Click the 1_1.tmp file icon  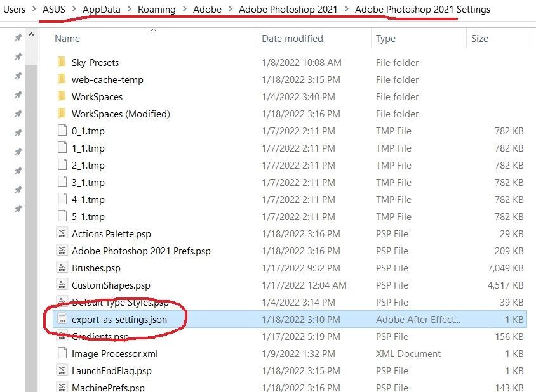coord(62,148)
